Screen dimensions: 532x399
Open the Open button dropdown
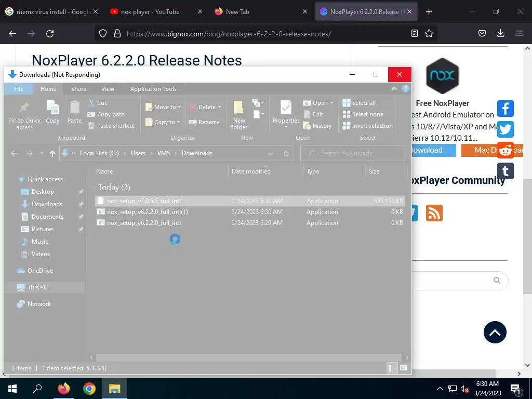(331, 103)
